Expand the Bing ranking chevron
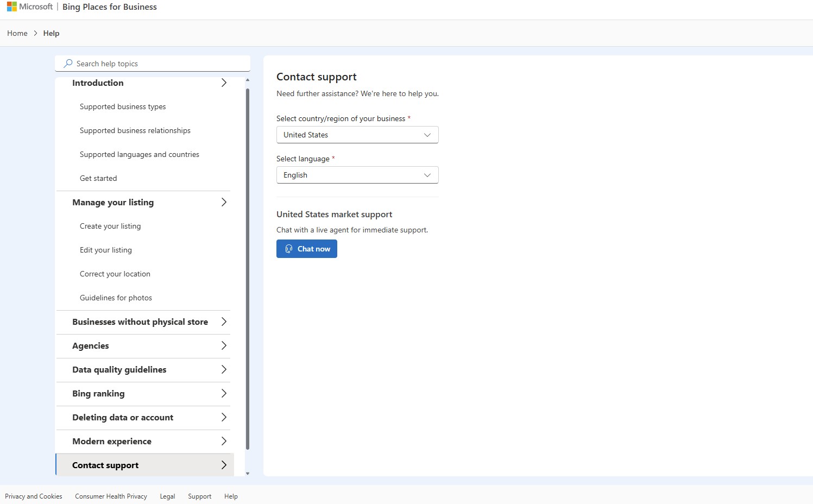 click(x=224, y=393)
